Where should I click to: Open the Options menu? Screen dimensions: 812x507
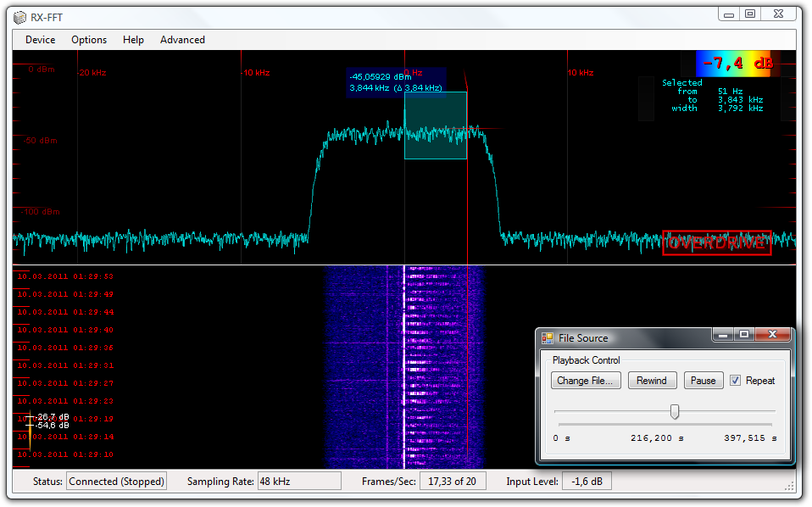tap(89, 40)
